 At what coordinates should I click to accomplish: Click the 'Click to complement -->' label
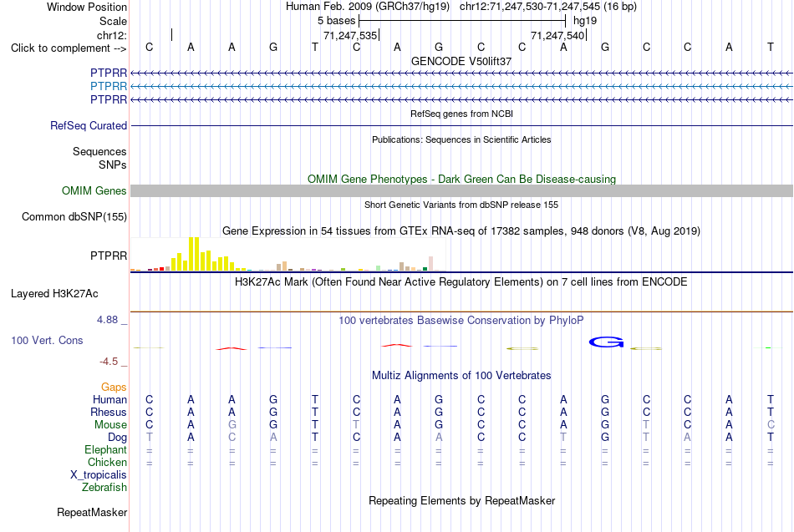point(69,48)
